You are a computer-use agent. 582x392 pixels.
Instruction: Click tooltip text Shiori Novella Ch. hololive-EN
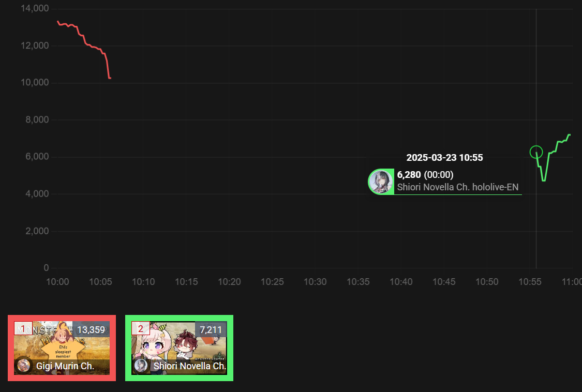(458, 187)
